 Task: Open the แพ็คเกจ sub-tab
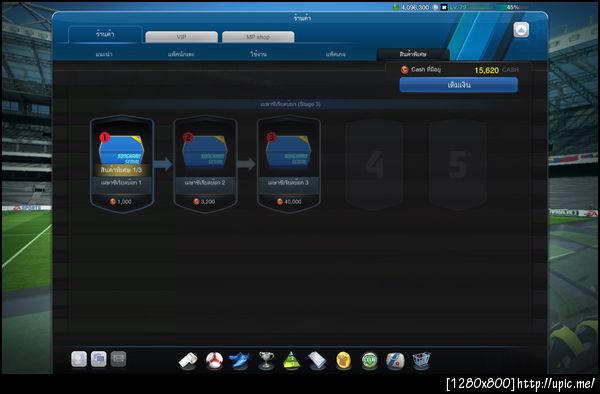click(336, 54)
